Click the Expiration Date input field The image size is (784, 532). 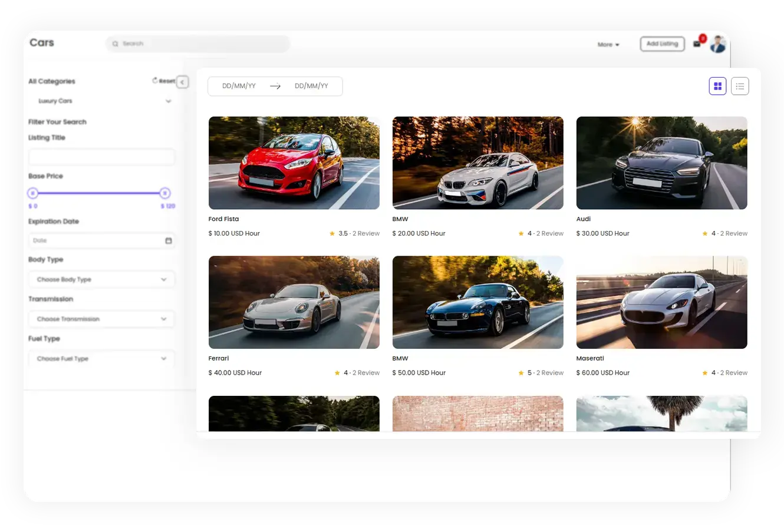[101, 240]
